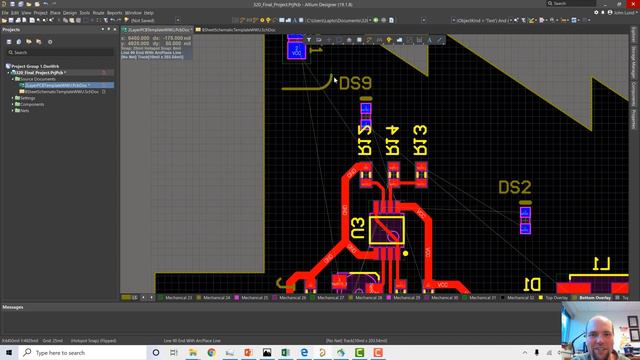Screen dimensions: 640x360
Task: Open the File menu
Action: 5,13
